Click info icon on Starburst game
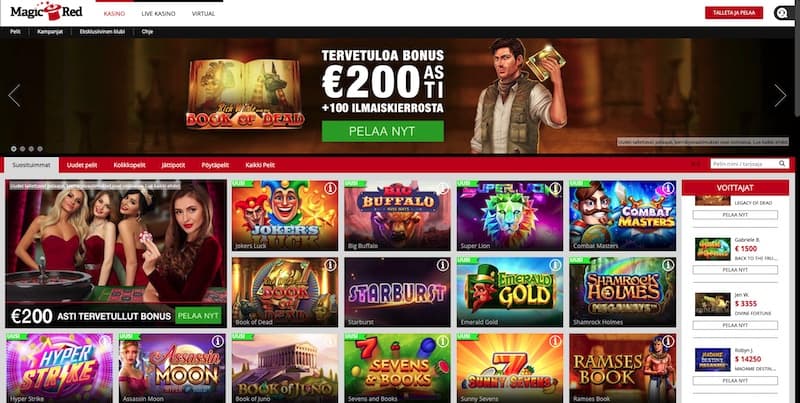This screenshot has width=800, height=403. 443,265
